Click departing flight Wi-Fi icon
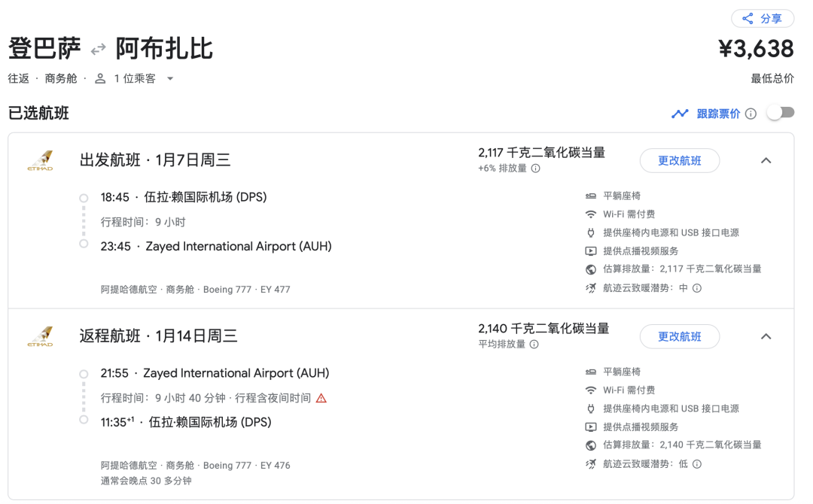This screenshot has height=504, width=813. coord(591,214)
